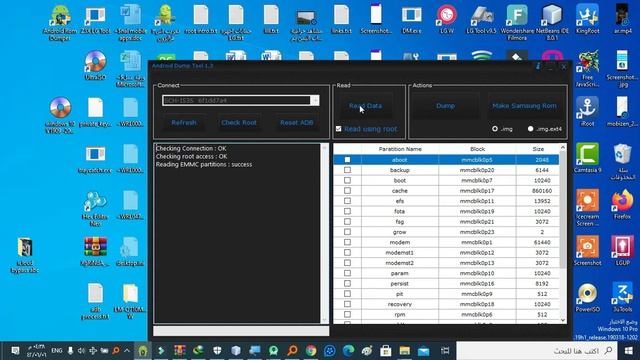Click the Windows Start button

point(629,350)
